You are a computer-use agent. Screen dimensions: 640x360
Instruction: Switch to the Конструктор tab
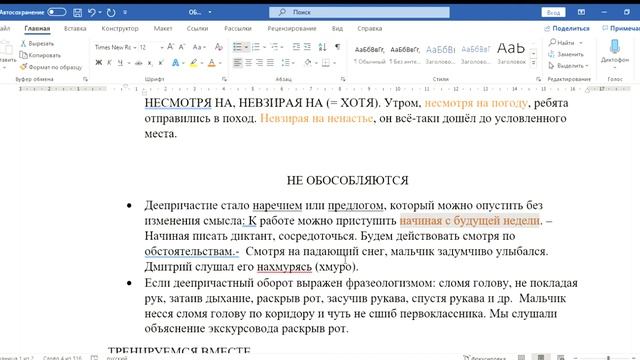[120, 28]
